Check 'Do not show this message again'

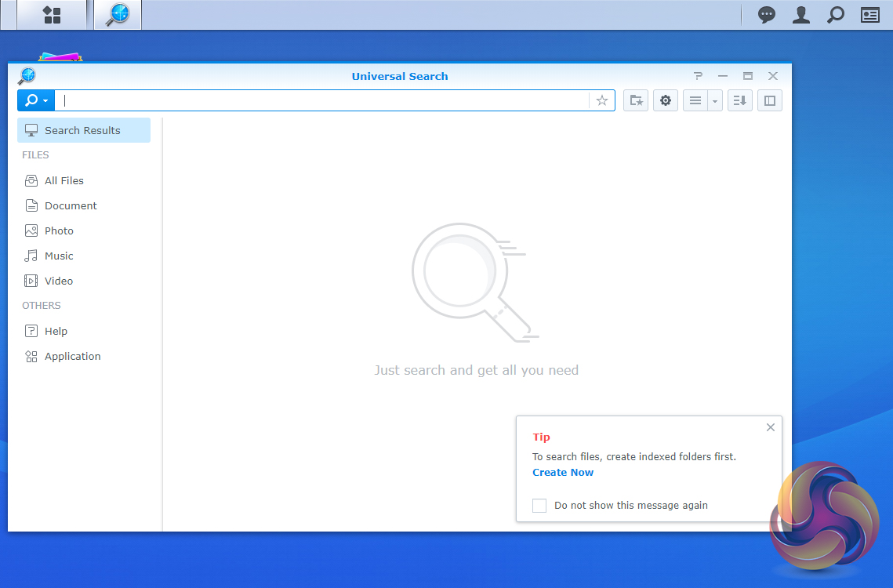tap(539, 506)
